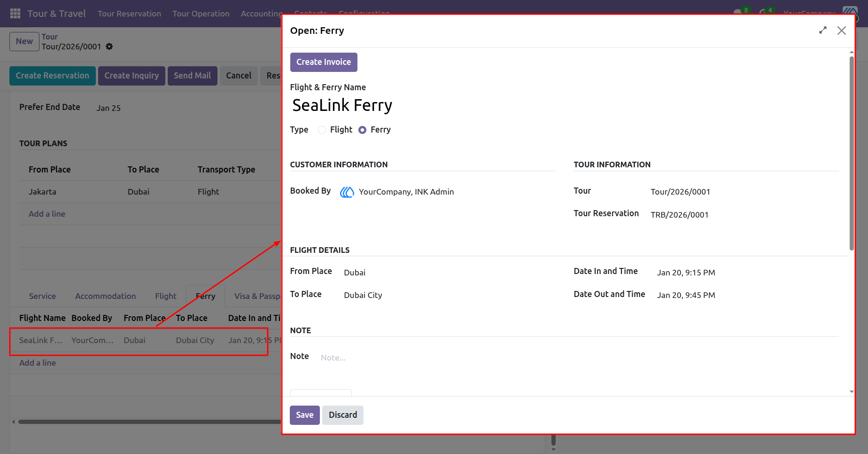
Task: Click Create Reservation button
Action: pos(53,76)
